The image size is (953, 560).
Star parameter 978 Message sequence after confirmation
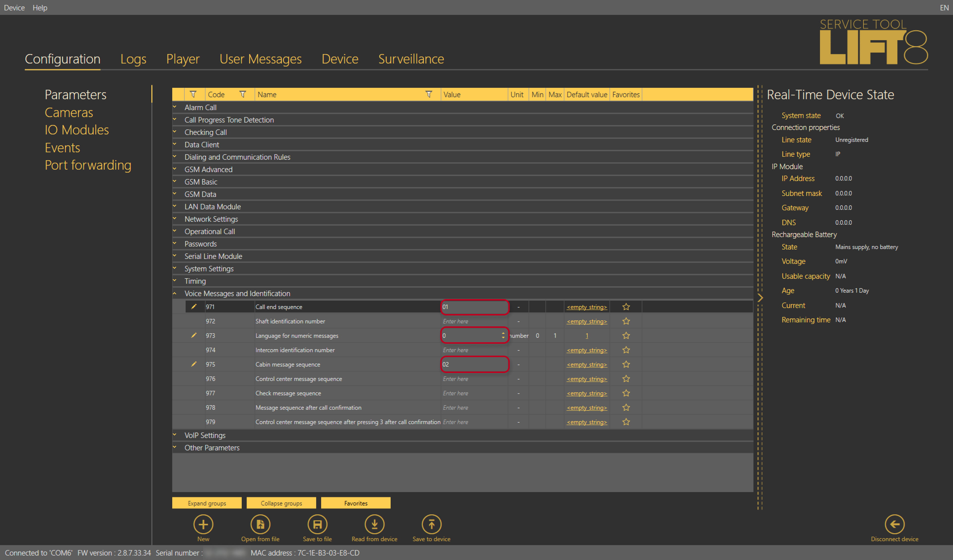[626, 407]
